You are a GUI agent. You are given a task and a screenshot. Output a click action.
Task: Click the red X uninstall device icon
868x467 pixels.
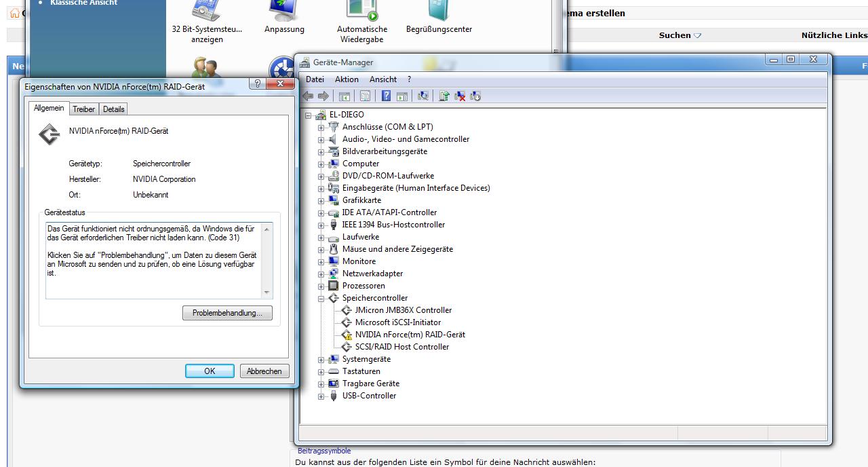point(460,96)
